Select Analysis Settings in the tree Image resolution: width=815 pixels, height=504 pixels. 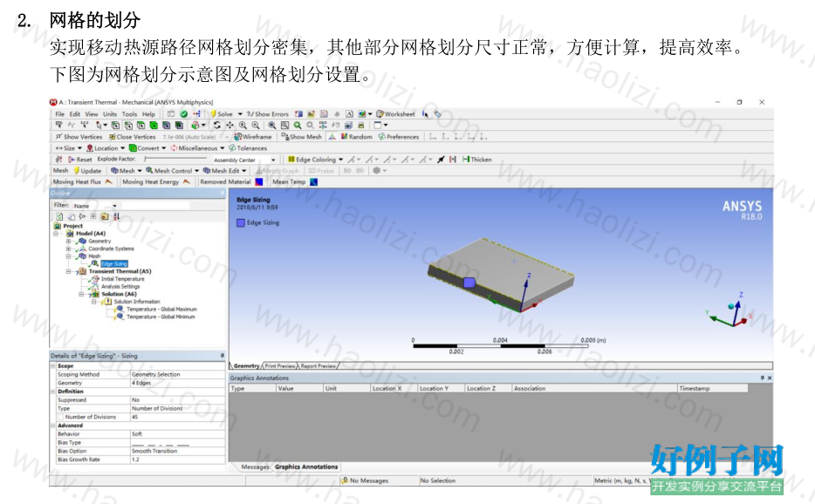[120, 286]
